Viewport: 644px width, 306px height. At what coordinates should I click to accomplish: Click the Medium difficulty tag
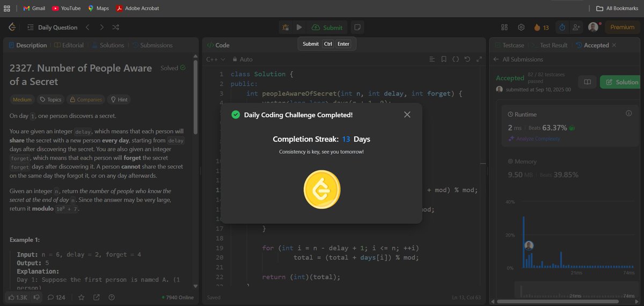coord(22,100)
